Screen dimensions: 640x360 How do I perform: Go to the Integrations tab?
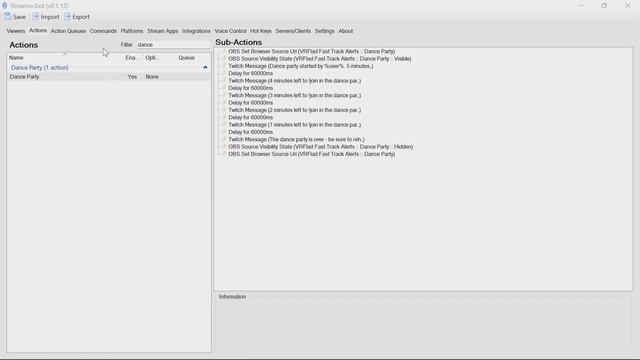(x=196, y=31)
